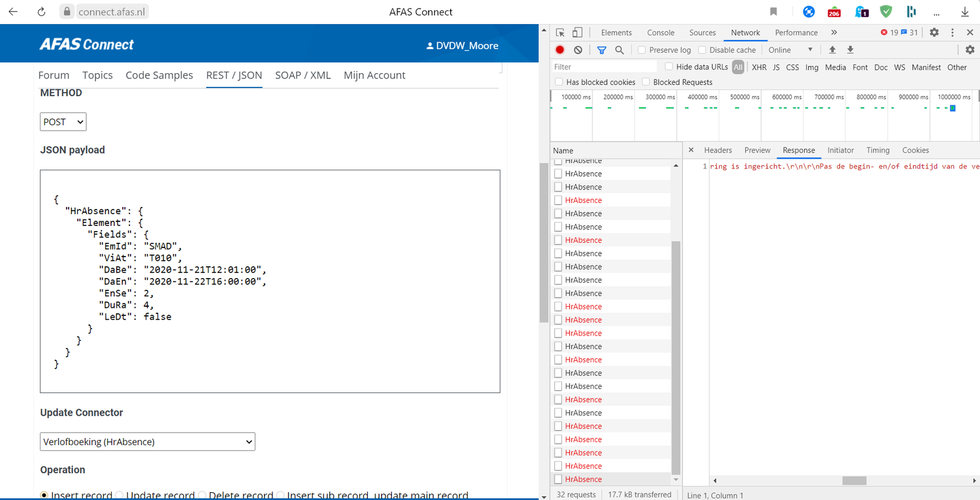
Task: Open the DevTools settings gear
Action: coord(934,33)
